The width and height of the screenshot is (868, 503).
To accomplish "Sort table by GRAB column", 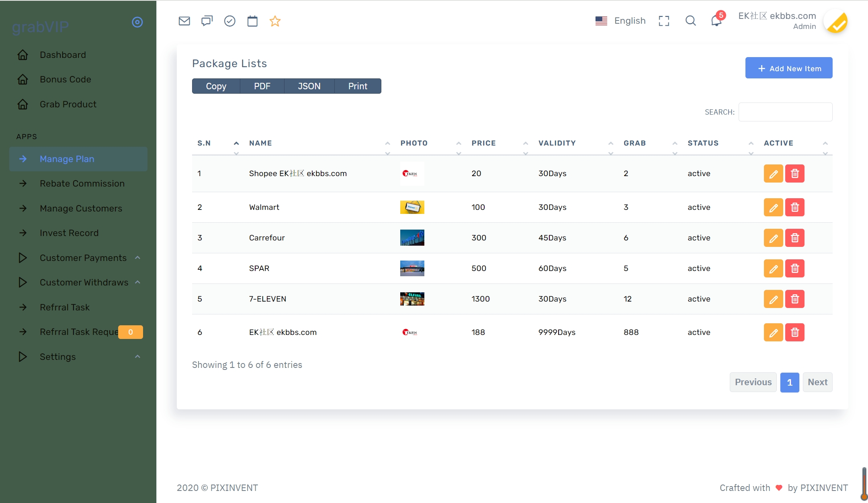I will [x=651, y=143].
